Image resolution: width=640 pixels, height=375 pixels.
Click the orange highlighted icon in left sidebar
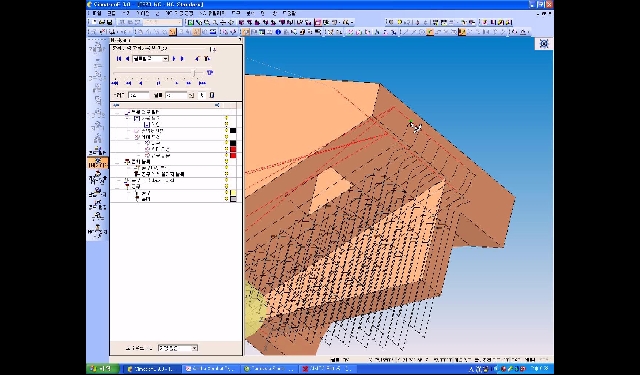[98, 163]
